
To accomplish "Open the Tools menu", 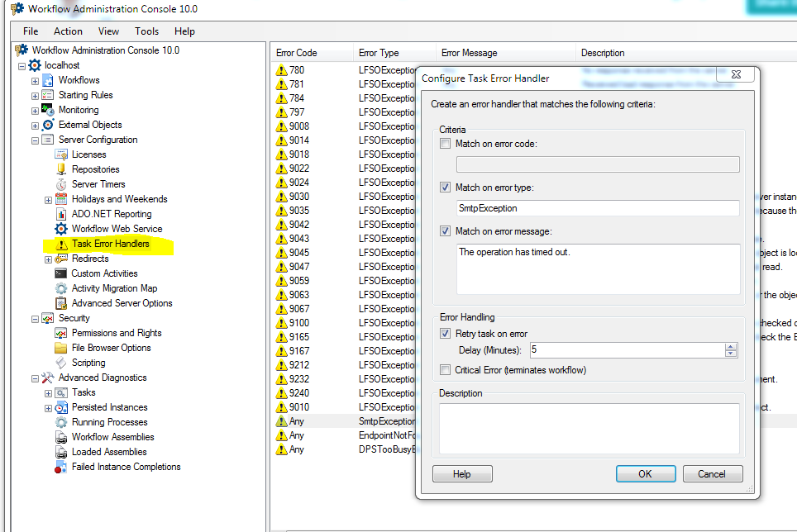I will 147,31.
